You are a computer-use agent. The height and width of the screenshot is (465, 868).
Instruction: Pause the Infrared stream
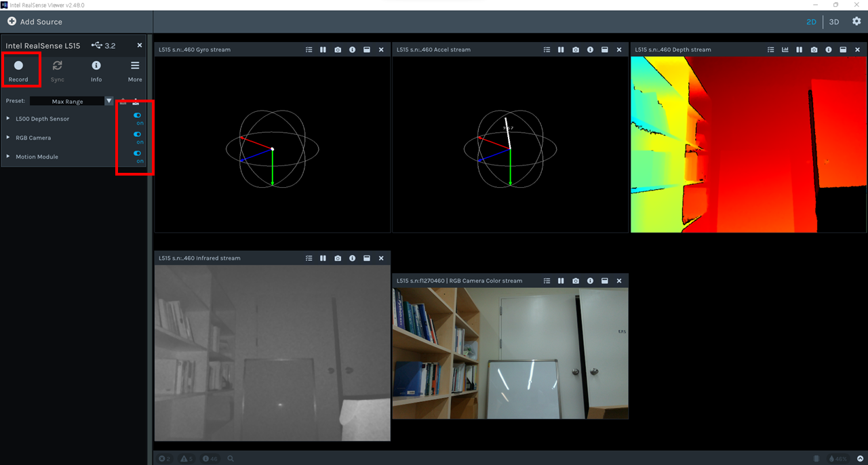click(323, 258)
